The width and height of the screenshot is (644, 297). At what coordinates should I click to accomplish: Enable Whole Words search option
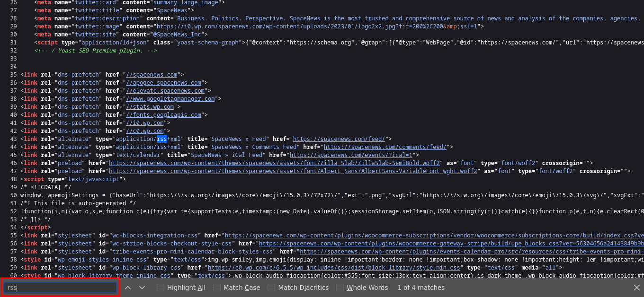point(340,288)
